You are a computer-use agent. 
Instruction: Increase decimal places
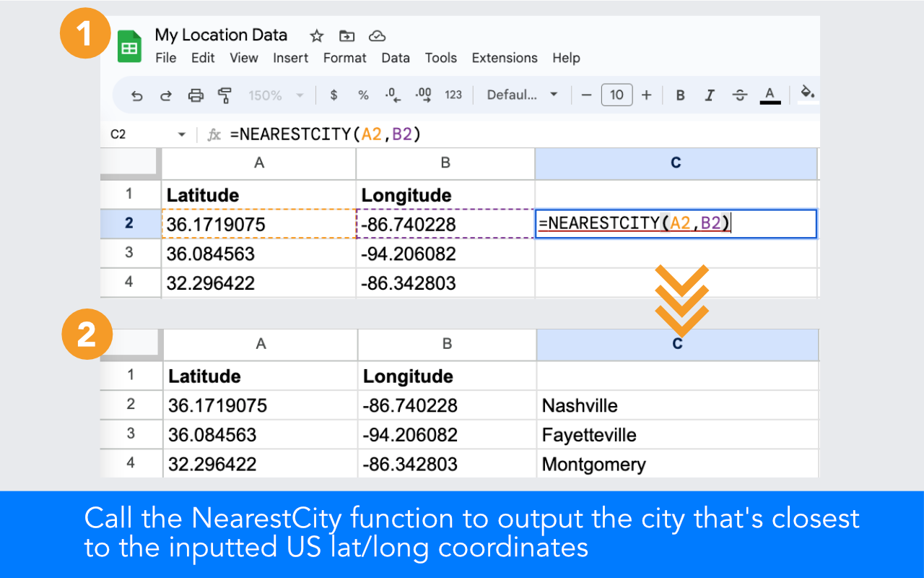click(x=423, y=95)
